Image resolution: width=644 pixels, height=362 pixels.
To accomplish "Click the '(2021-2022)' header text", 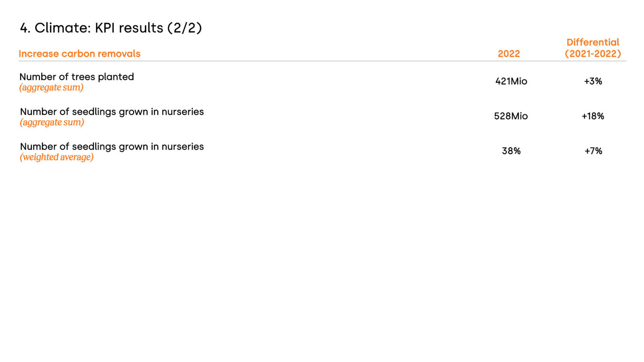I will point(593,54).
